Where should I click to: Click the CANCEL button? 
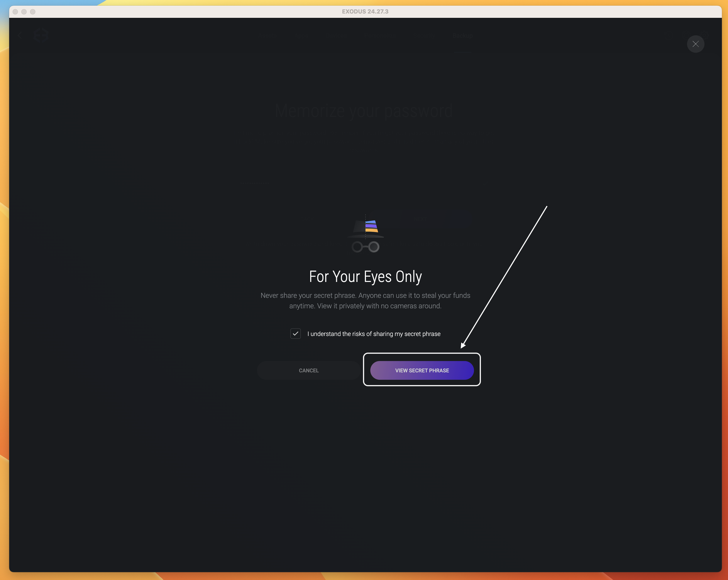pyautogui.click(x=308, y=370)
